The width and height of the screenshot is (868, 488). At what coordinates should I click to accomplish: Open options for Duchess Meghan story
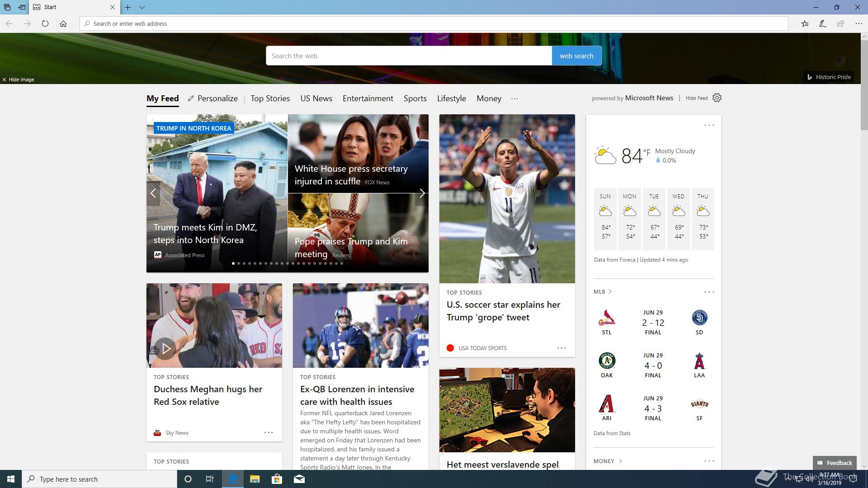pos(268,432)
